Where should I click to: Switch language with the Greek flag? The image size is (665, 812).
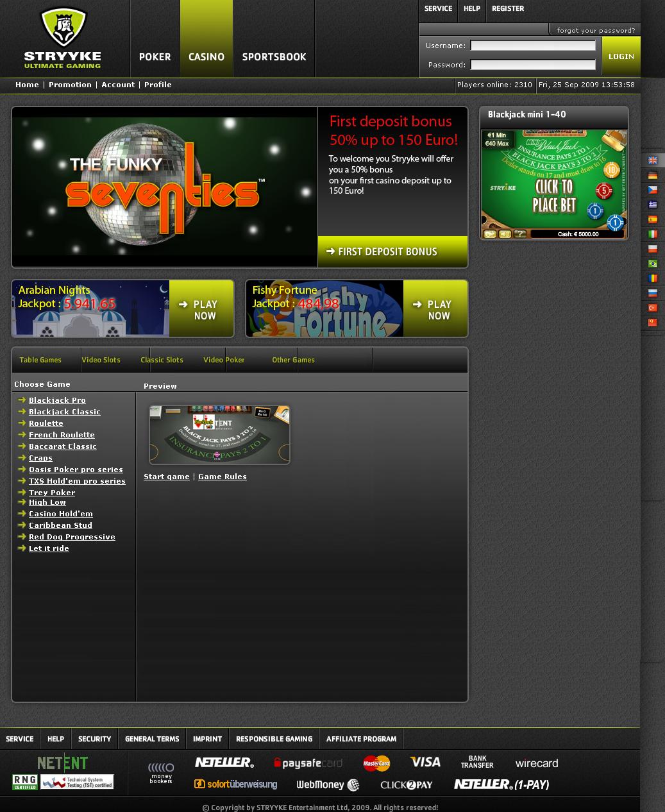(x=652, y=205)
